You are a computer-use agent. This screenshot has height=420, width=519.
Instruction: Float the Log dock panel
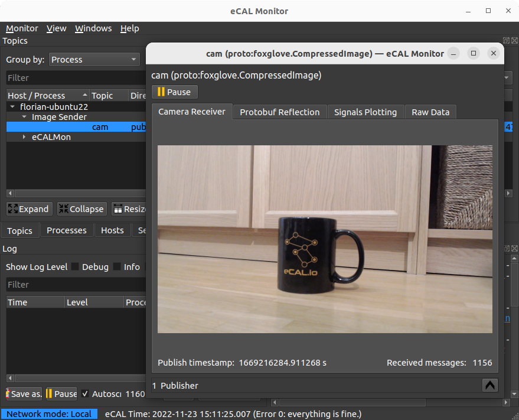point(507,249)
